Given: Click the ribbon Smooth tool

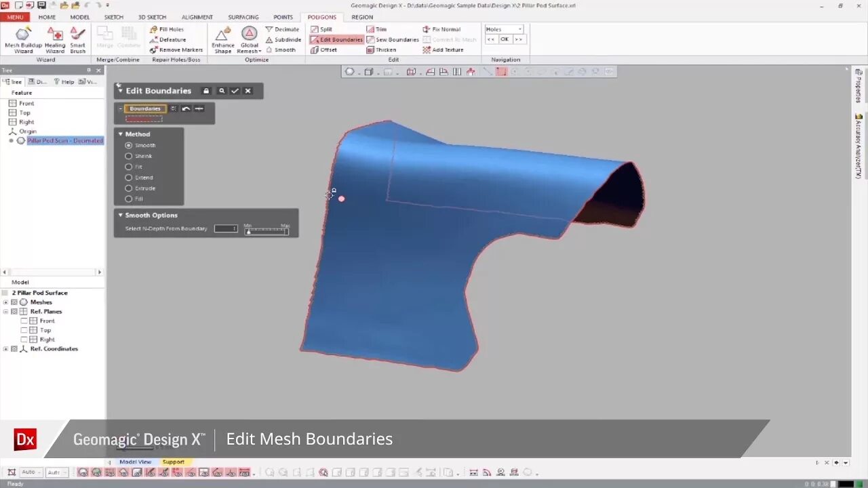Looking at the screenshot, I should [x=281, y=49].
